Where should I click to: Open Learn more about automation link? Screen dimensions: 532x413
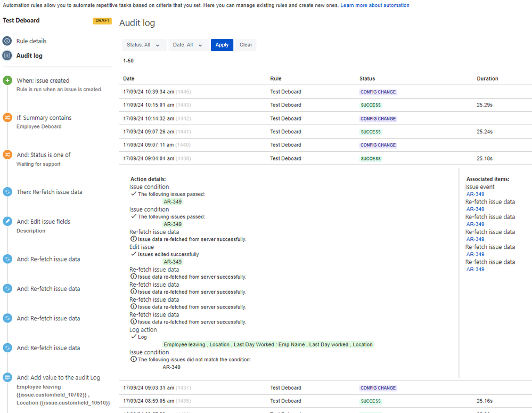point(375,5)
